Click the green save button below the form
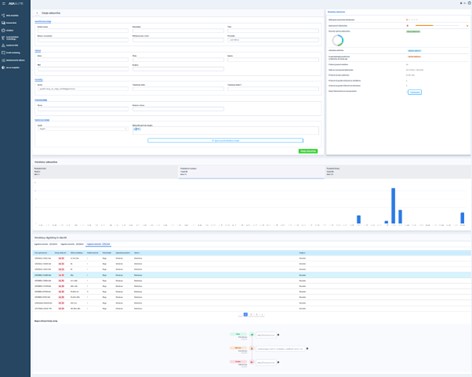The image size is (472, 377). (308, 151)
